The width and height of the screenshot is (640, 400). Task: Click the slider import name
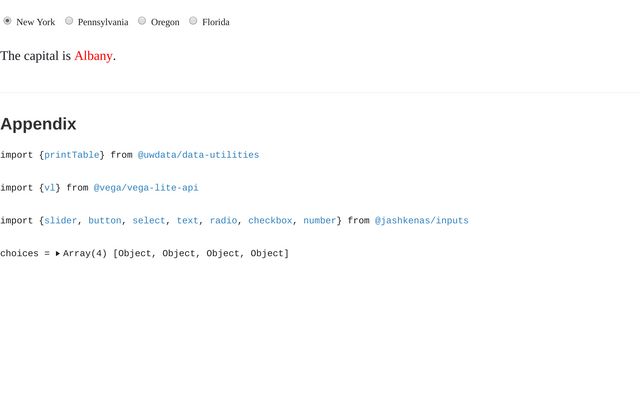[x=60, y=221]
